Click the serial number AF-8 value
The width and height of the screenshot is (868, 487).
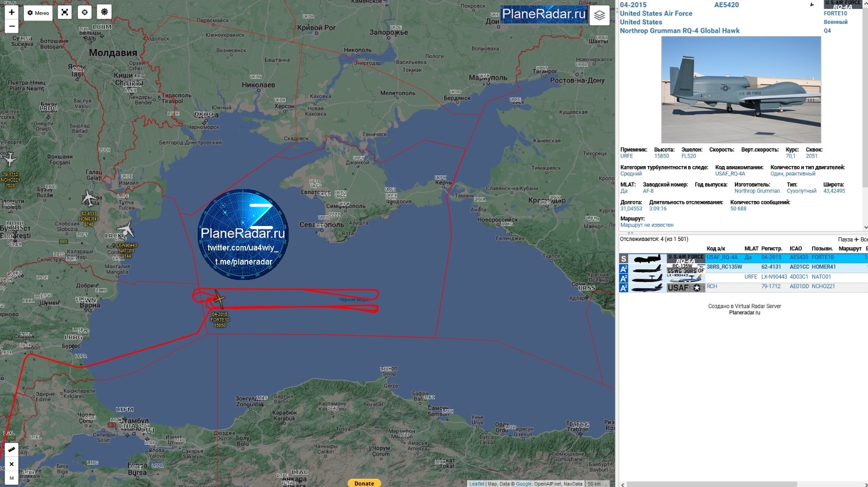(x=648, y=191)
